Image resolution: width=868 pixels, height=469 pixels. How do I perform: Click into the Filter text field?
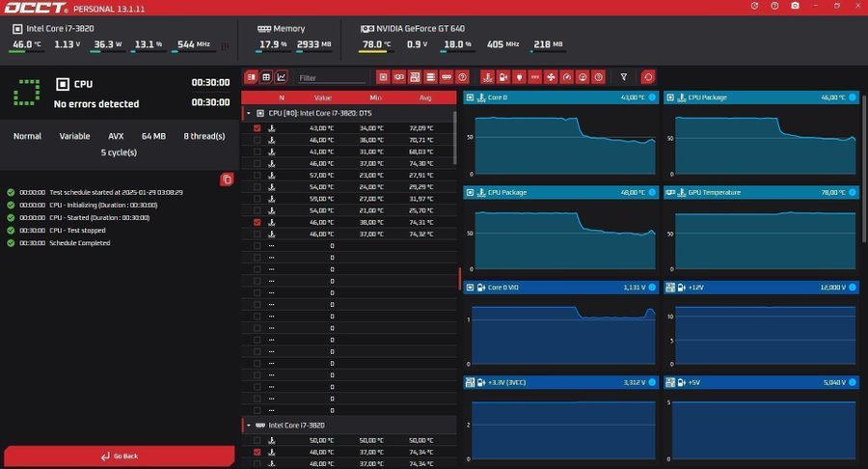pos(331,77)
